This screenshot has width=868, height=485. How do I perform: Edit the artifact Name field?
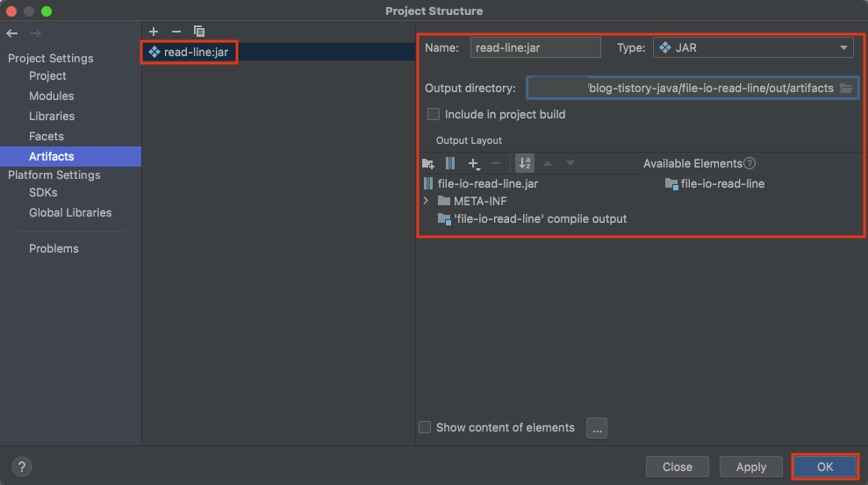coord(535,47)
